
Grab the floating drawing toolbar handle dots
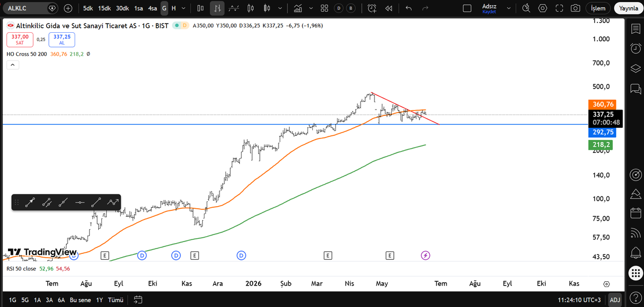17,202
